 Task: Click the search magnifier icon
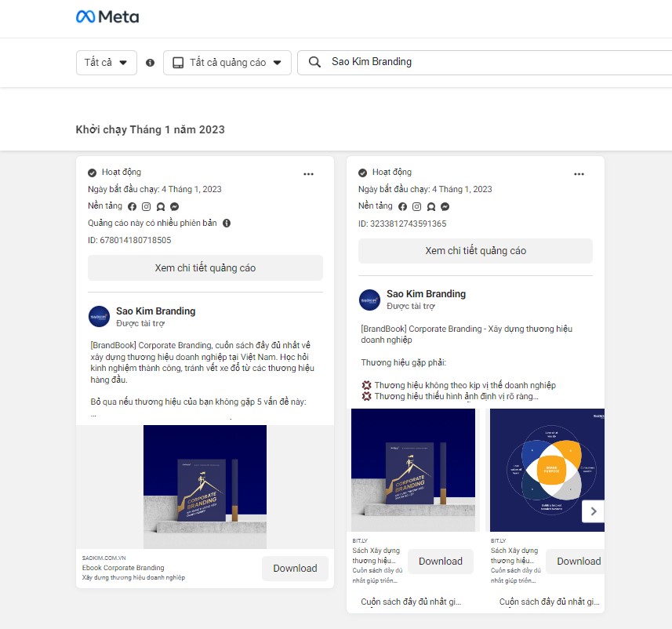[x=314, y=62]
